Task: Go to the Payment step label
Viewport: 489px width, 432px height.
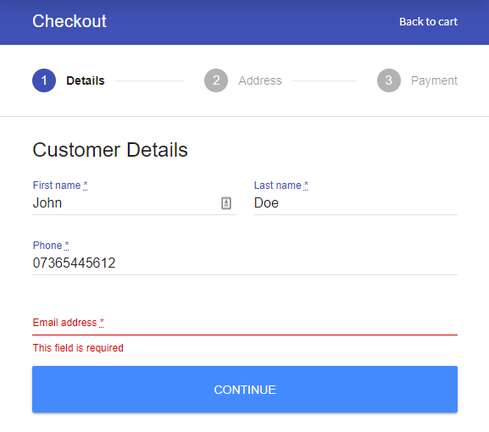Action: click(x=434, y=81)
